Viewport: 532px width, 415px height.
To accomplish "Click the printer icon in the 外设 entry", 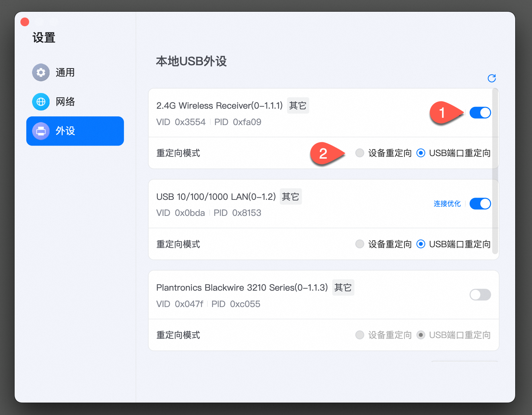I will tap(40, 131).
